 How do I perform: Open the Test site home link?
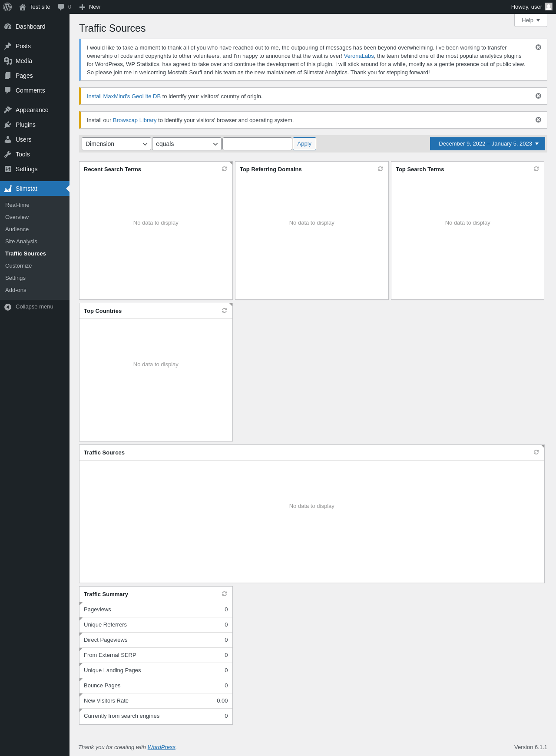point(35,7)
